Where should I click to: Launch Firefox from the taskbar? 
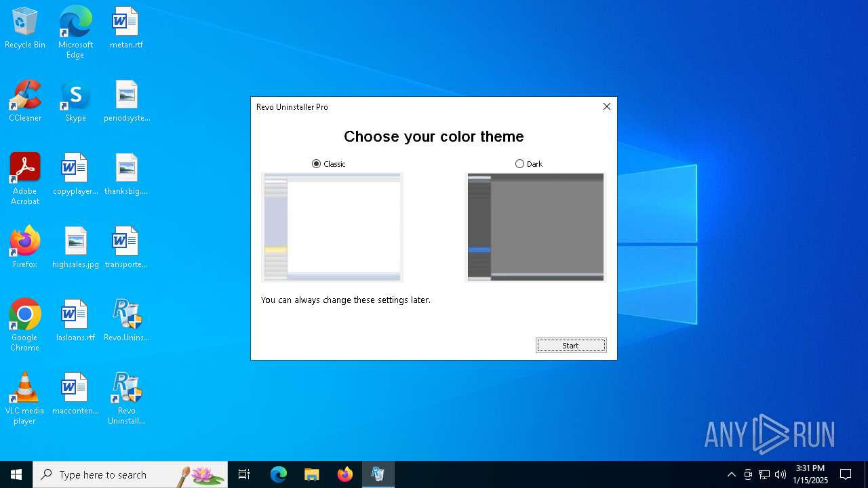point(345,474)
